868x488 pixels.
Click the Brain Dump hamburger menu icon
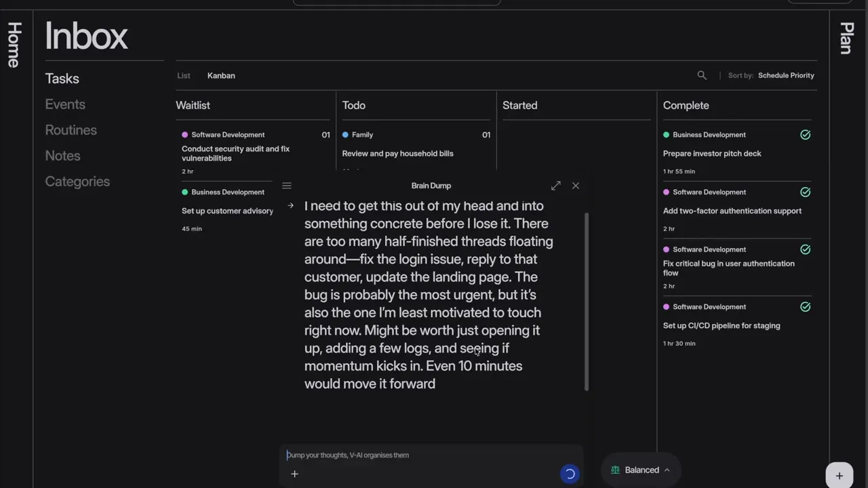tap(286, 185)
